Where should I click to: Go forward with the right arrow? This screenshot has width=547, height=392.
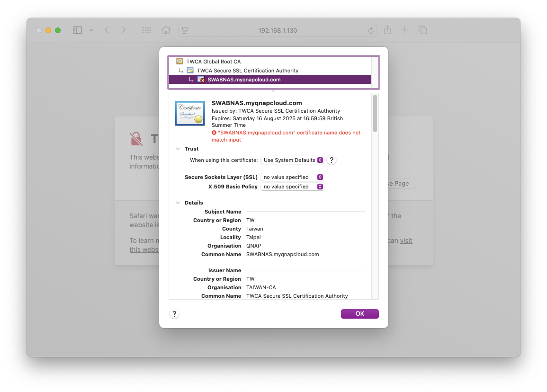tap(123, 30)
